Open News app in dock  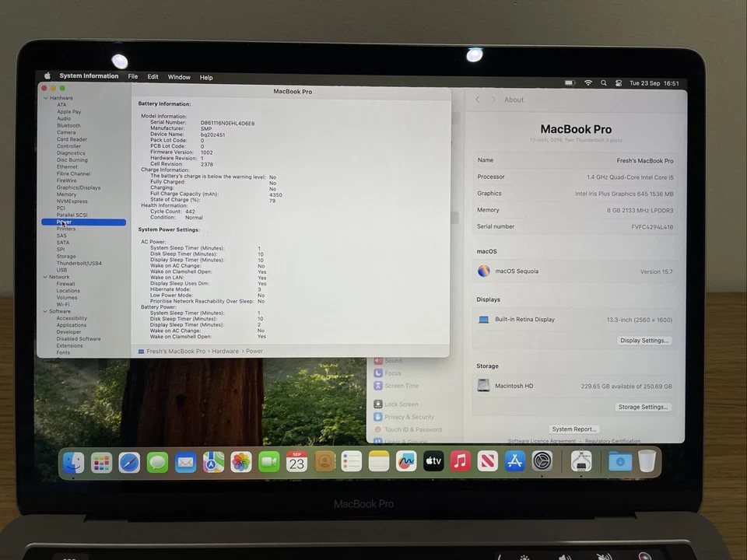487,461
